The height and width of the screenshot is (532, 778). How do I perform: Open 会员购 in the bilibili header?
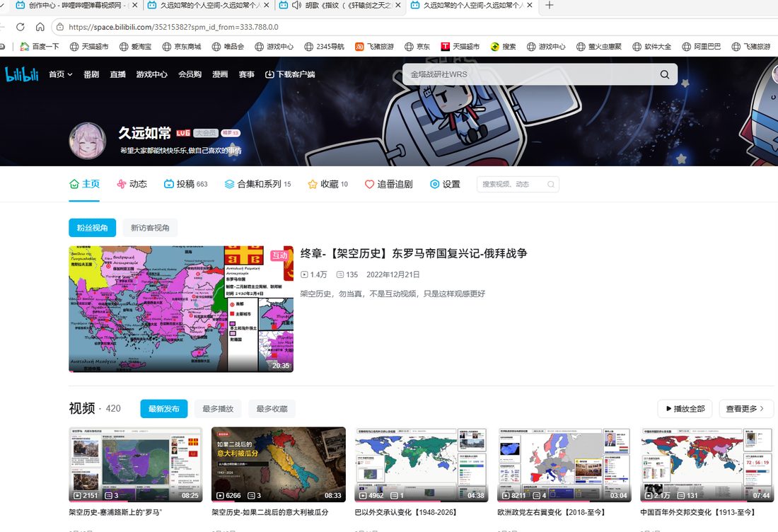point(190,74)
